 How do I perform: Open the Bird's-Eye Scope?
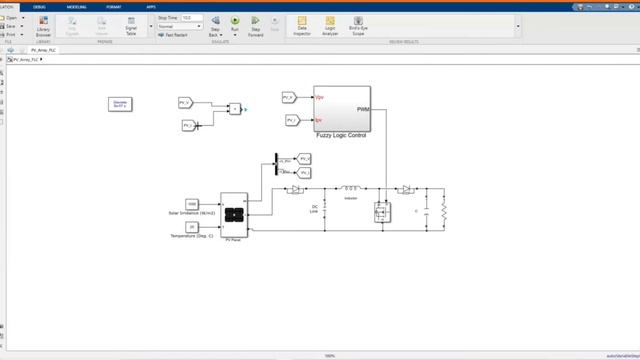358,26
